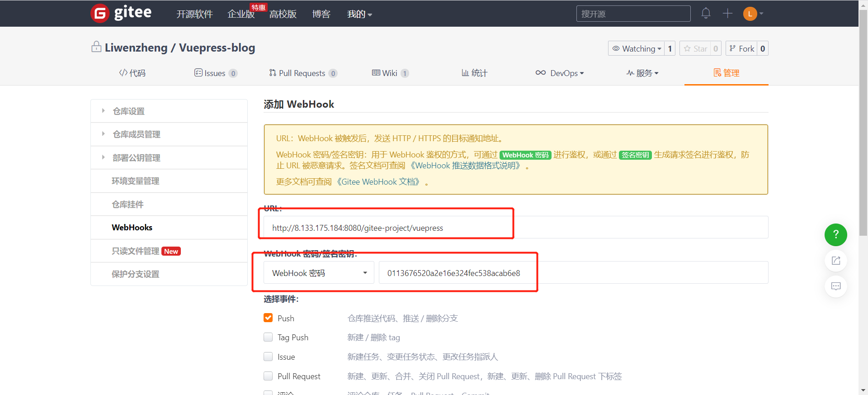Open 博客 in top navigation

tap(321, 14)
